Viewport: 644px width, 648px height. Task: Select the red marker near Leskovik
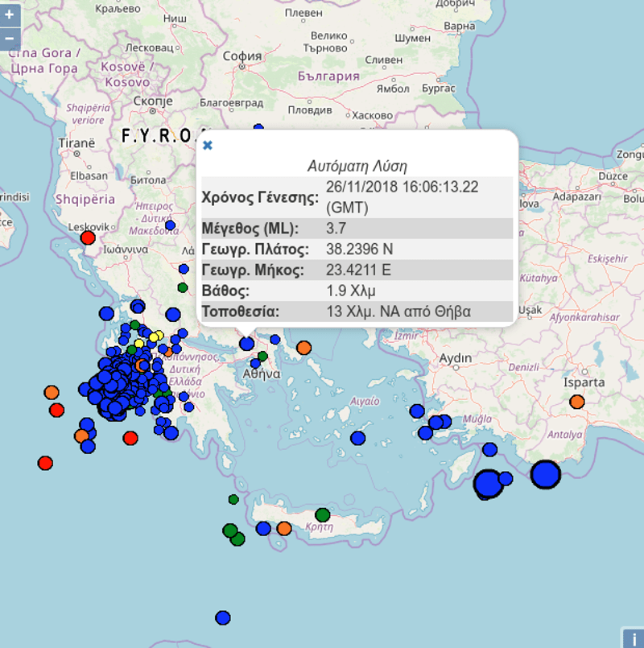click(88, 237)
